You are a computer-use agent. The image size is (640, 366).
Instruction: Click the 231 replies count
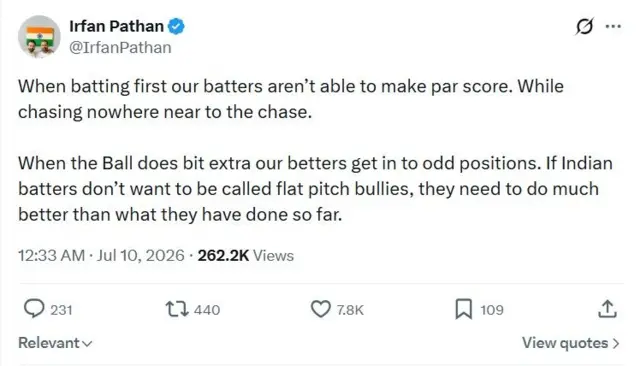61,310
